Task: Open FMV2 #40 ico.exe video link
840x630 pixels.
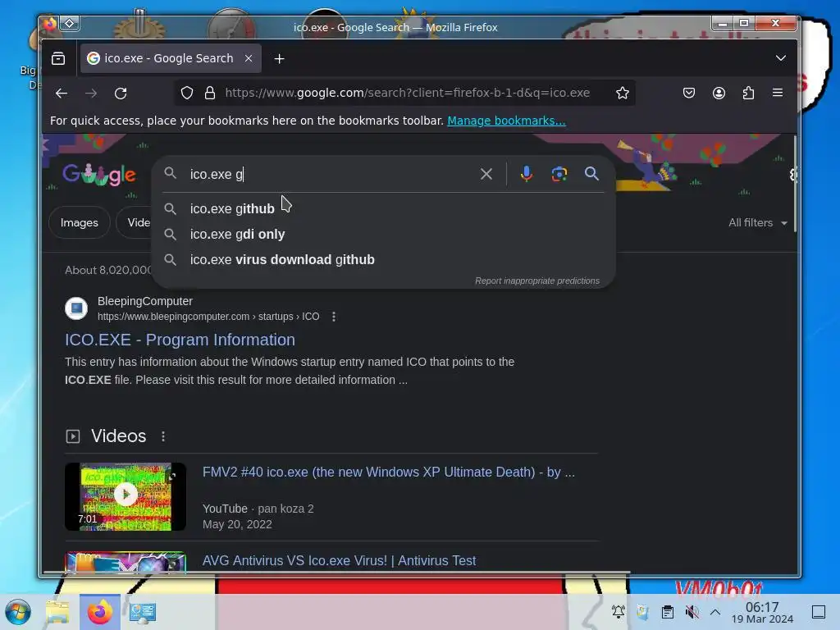Action: point(388,472)
